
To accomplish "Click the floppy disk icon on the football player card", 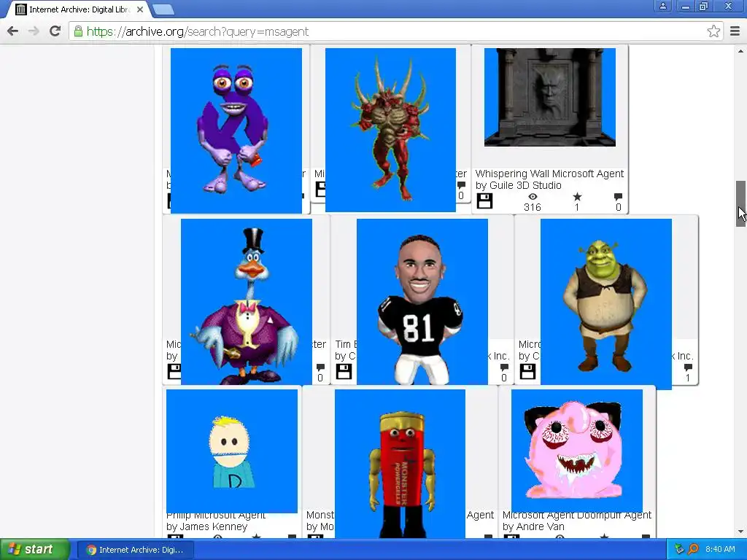I will (344, 371).
